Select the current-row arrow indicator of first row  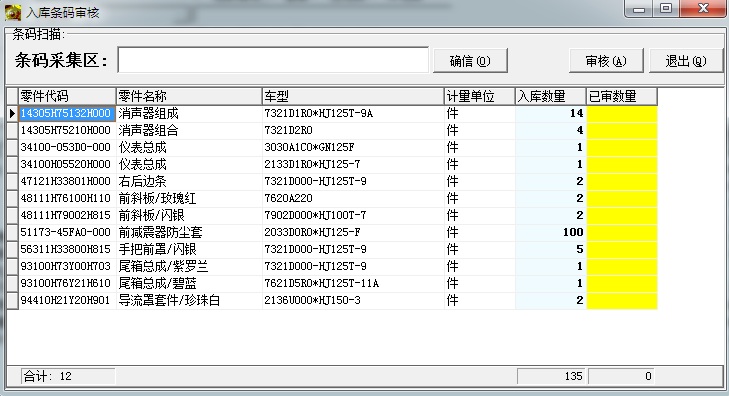pos(13,113)
